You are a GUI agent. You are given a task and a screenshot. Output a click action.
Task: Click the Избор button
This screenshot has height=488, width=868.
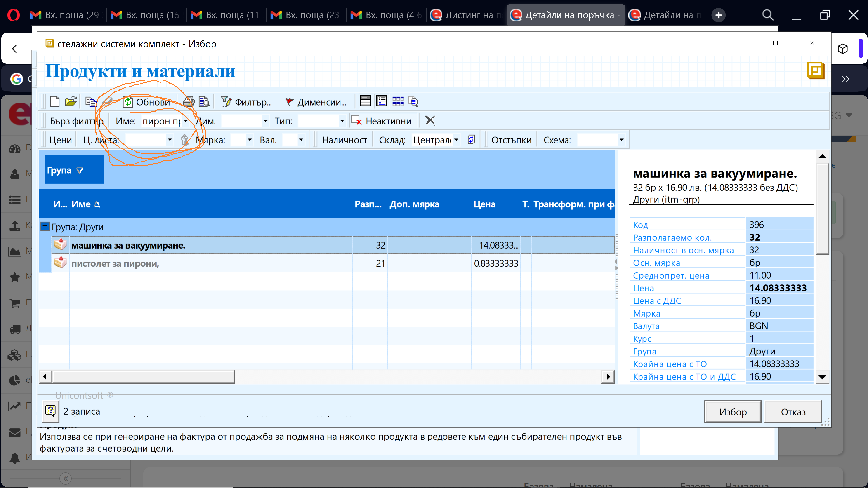point(733,412)
